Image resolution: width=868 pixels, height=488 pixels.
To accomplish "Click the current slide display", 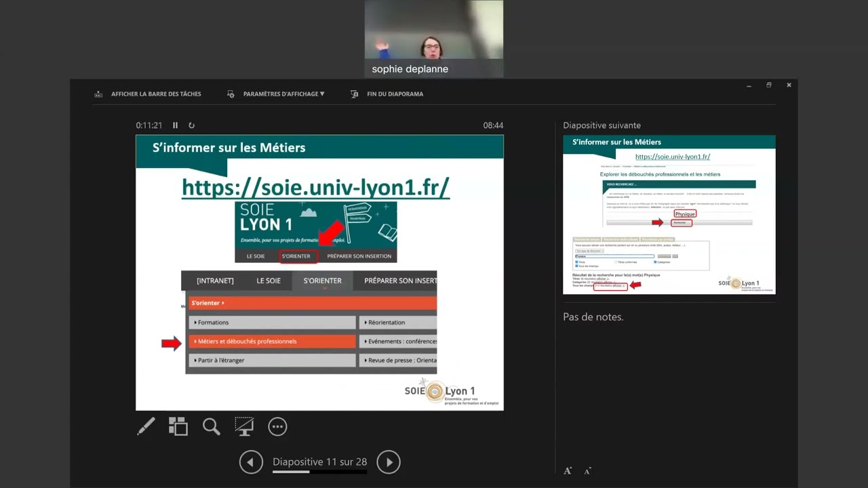I will [319, 272].
